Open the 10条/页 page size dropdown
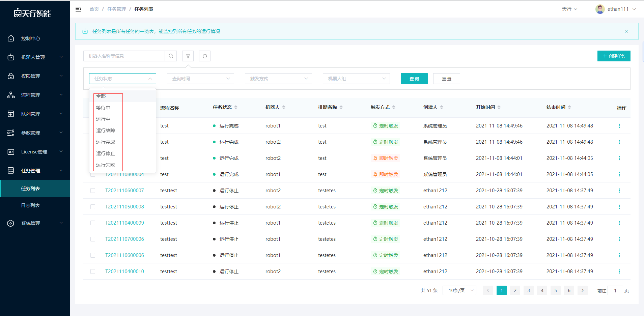The width and height of the screenshot is (644, 316). click(x=459, y=290)
